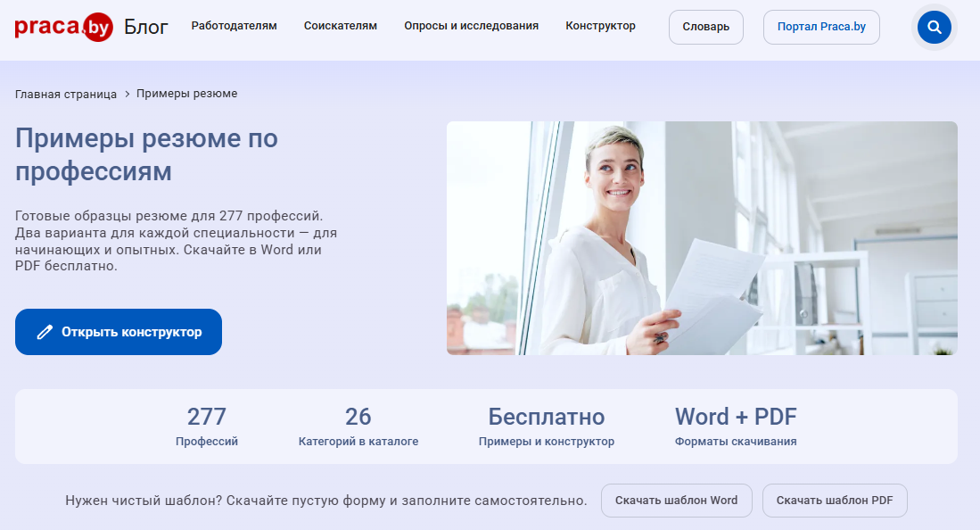Select Опросы и исследования in navigation
Viewport: 980px width, 530px height.
471,26
